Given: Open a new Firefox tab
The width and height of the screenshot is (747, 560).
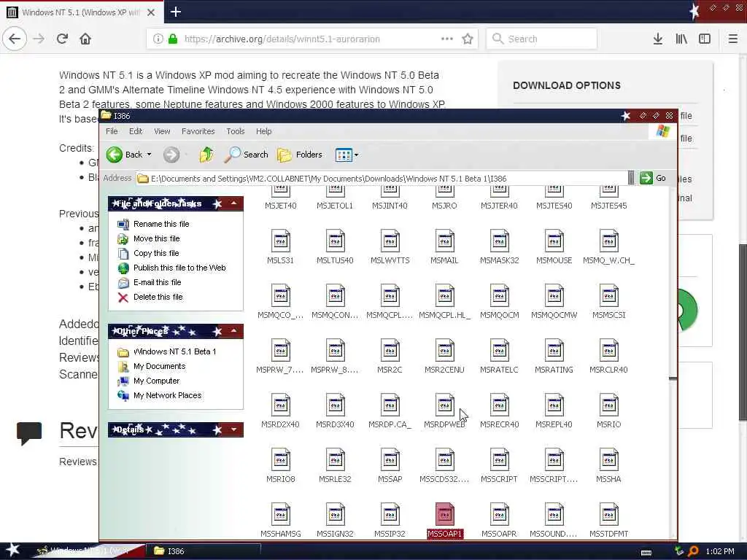Looking at the screenshot, I should point(175,12).
